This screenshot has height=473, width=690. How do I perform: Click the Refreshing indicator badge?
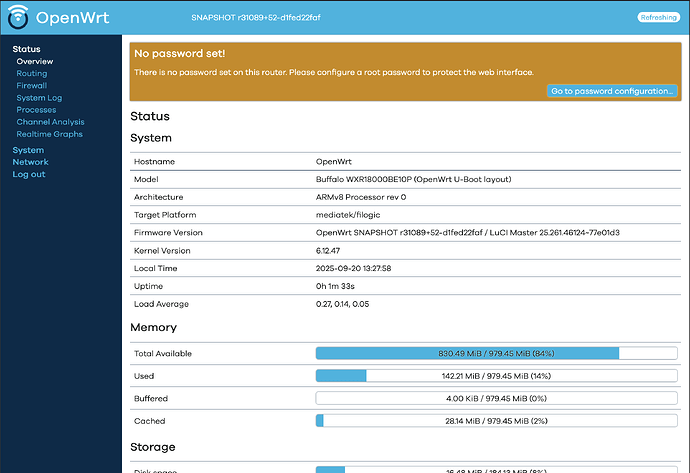tap(658, 17)
